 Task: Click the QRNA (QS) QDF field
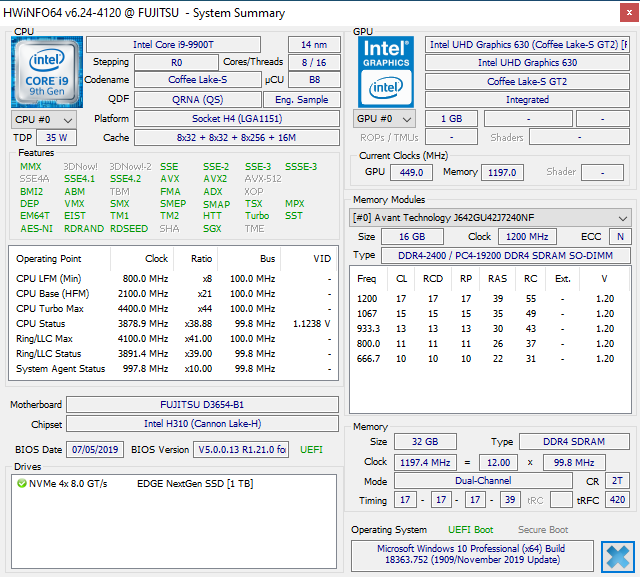[198, 100]
